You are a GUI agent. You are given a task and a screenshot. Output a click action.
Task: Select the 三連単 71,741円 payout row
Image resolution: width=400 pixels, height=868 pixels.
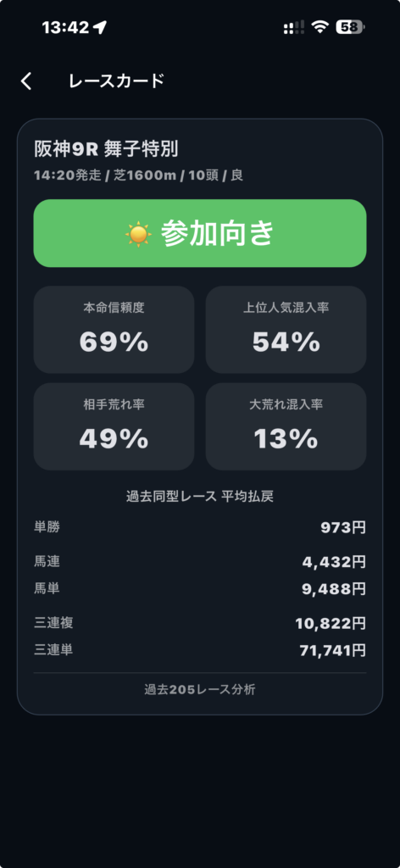pos(200,650)
